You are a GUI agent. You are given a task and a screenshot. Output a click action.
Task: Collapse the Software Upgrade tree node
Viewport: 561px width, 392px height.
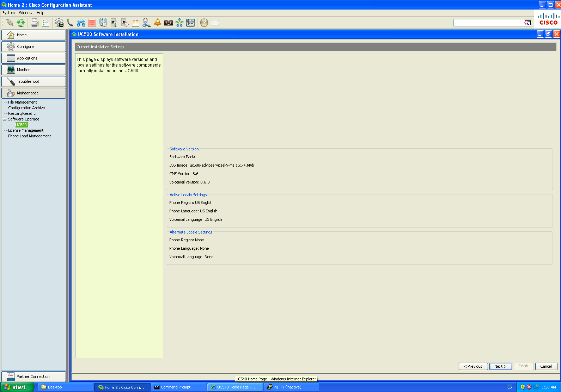click(5, 119)
